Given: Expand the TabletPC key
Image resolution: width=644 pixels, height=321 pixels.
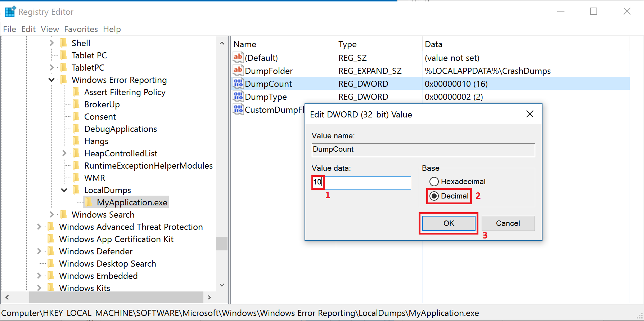Looking at the screenshot, I should coord(51,67).
